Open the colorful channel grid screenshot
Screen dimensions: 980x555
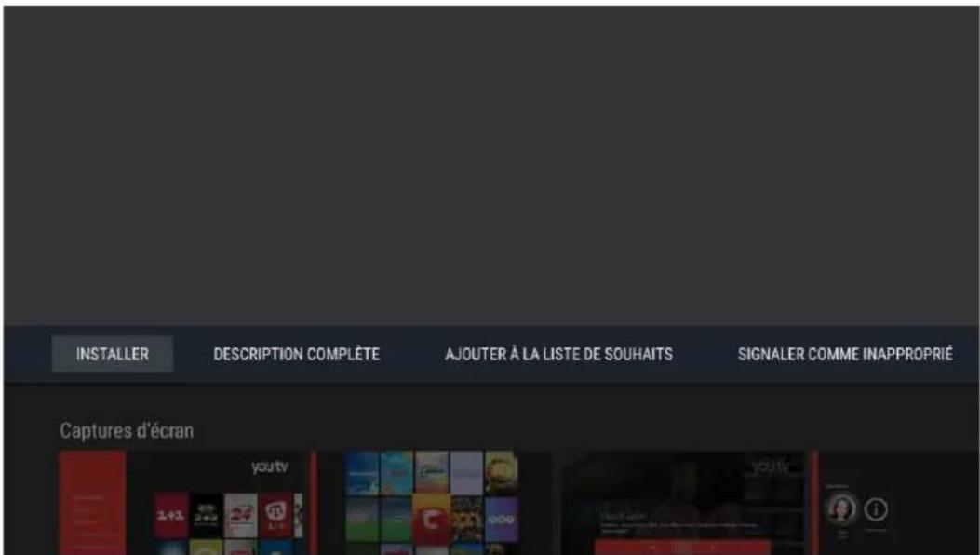(432, 503)
